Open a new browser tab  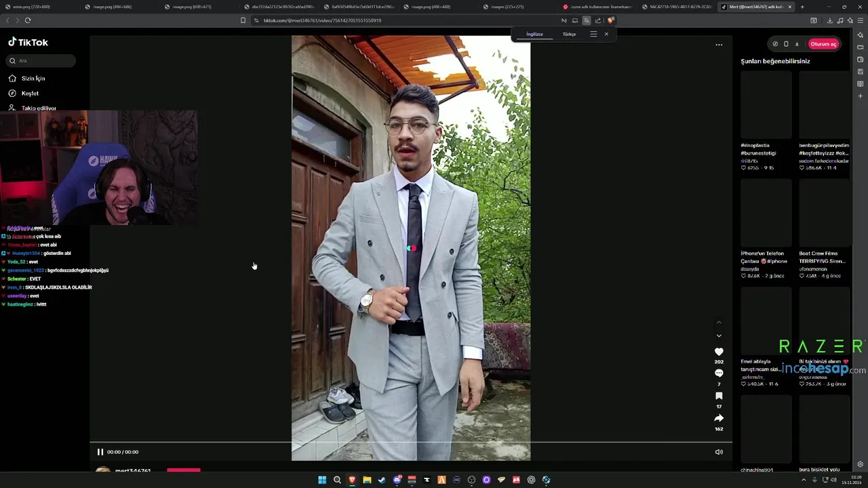802,7
